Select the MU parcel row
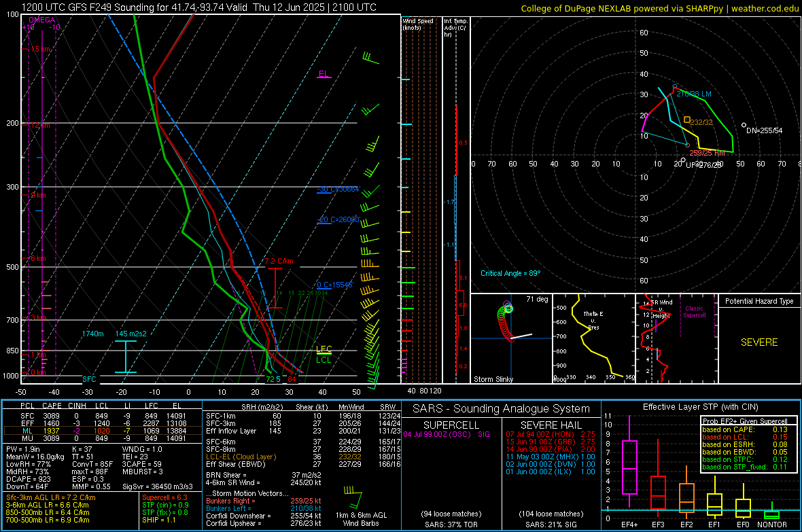 click(102, 438)
